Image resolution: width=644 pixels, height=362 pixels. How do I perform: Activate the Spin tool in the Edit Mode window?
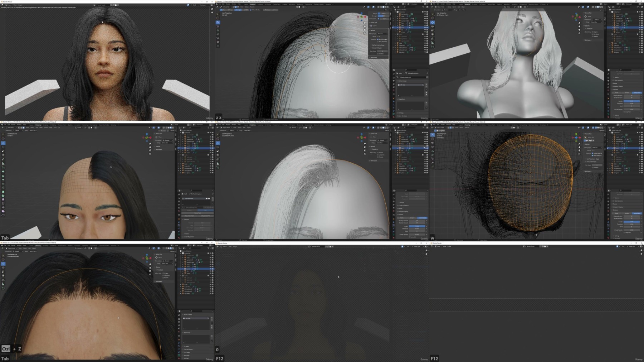pyautogui.click(x=3, y=196)
